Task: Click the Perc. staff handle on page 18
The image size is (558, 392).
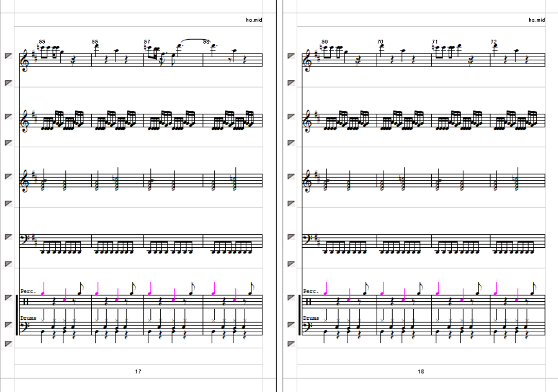Action: pyautogui.click(x=291, y=297)
